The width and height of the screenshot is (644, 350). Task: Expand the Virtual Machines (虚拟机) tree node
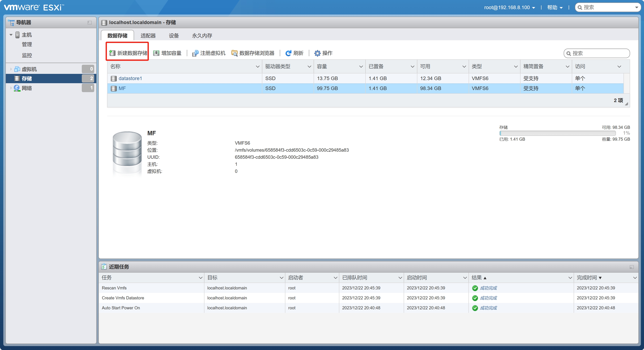(x=11, y=69)
